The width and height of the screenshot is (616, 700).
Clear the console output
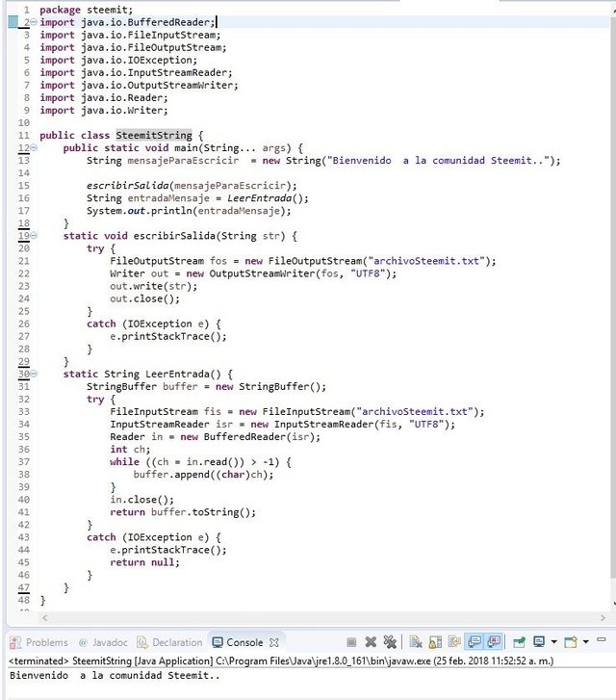click(x=416, y=642)
